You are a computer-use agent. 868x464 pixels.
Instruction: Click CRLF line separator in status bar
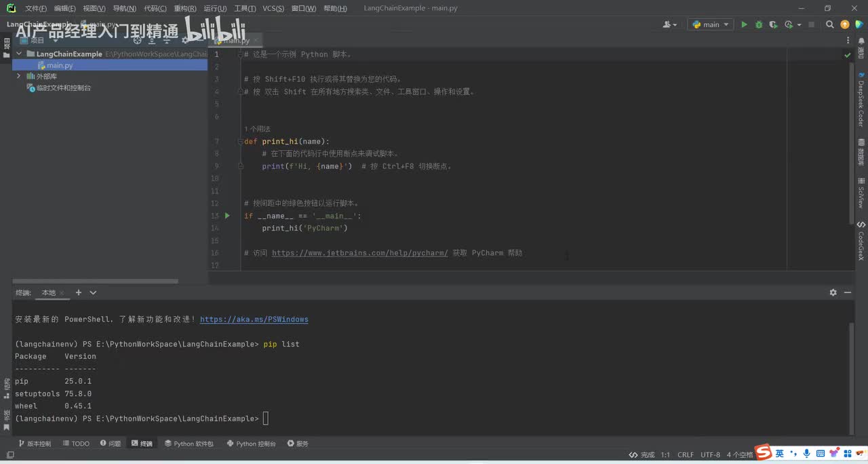click(686, 455)
